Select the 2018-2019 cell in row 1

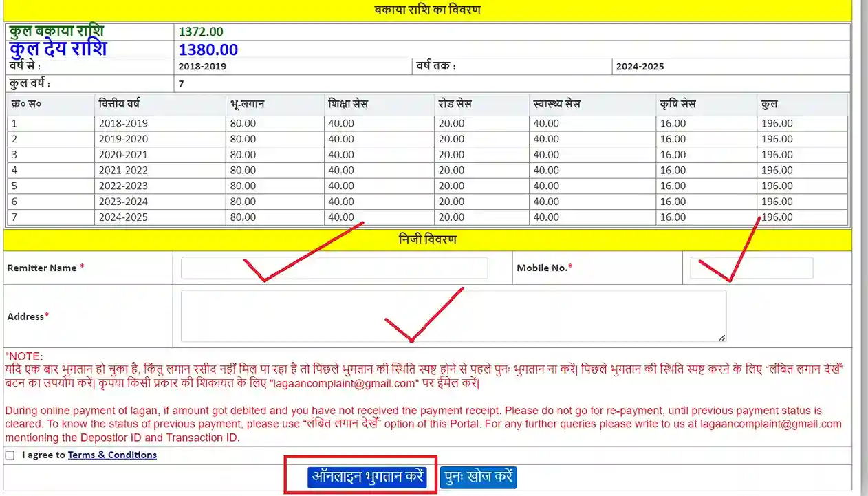point(123,124)
